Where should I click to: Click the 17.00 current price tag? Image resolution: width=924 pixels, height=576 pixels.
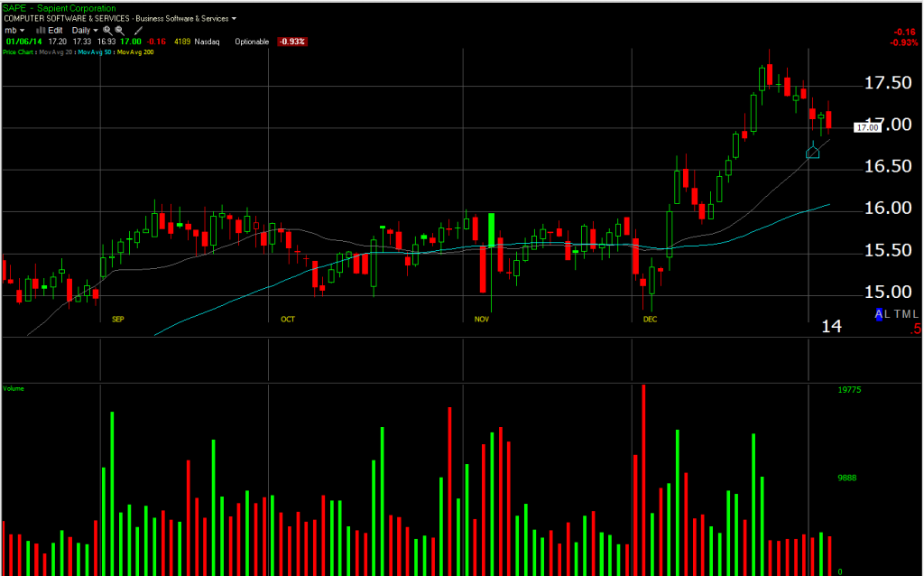pyautogui.click(x=867, y=128)
